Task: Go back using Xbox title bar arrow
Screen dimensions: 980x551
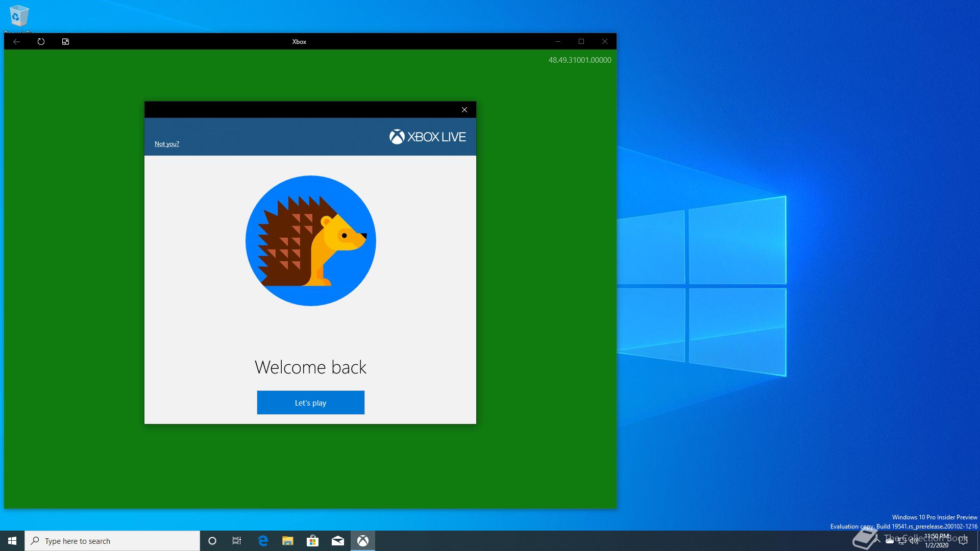Action: coord(16,42)
